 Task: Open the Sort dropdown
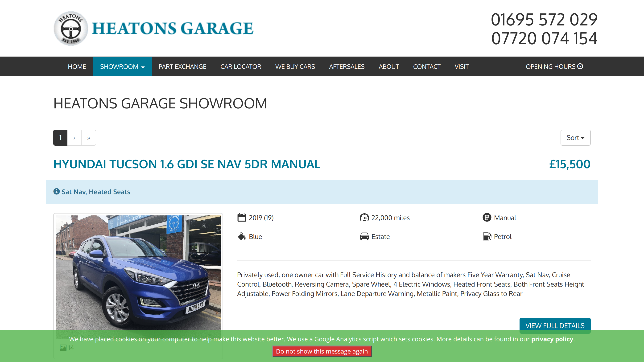coord(575,138)
